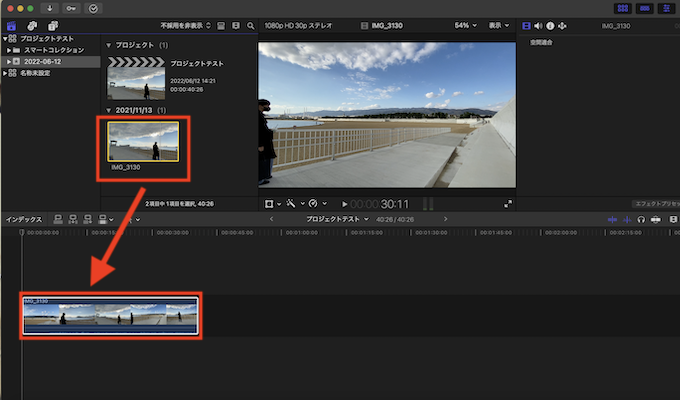Open the 54% viewer zoom dropdown
The height and width of the screenshot is (400, 680).
click(465, 25)
